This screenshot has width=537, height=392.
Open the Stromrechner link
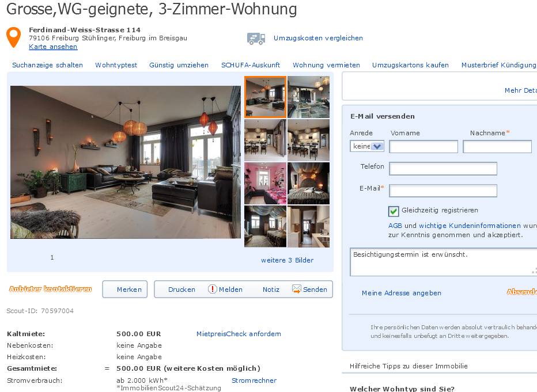pos(254,380)
